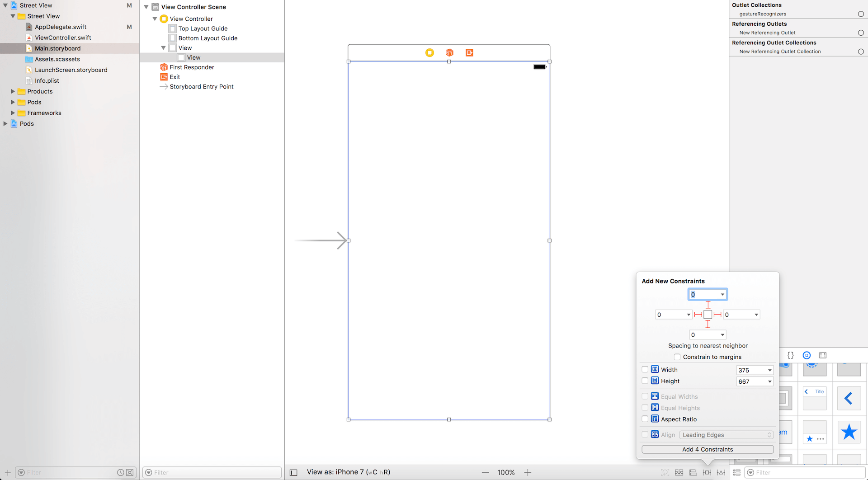The width and height of the screenshot is (868, 480).
Task: Click the Exit icon above the canvas
Action: (x=469, y=53)
